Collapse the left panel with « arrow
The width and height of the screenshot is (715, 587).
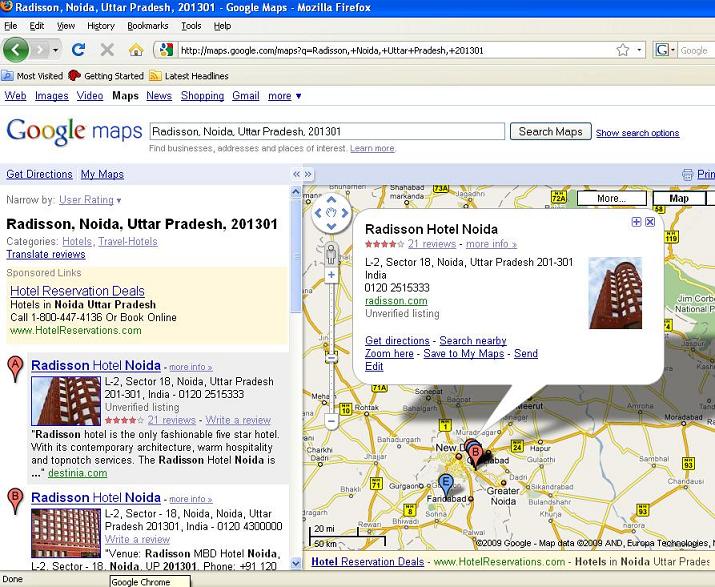point(296,174)
